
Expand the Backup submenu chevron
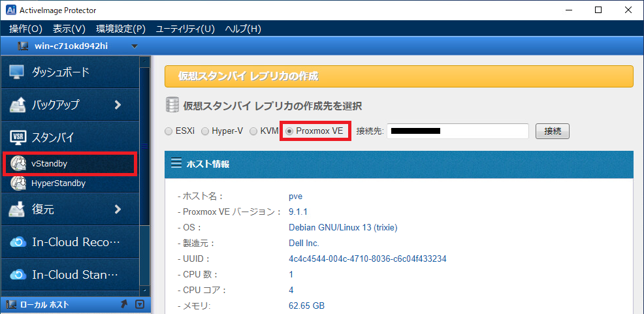[x=118, y=104]
